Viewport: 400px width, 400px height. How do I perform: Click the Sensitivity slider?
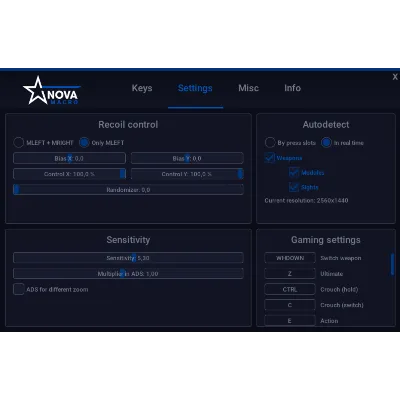(x=128, y=258)
